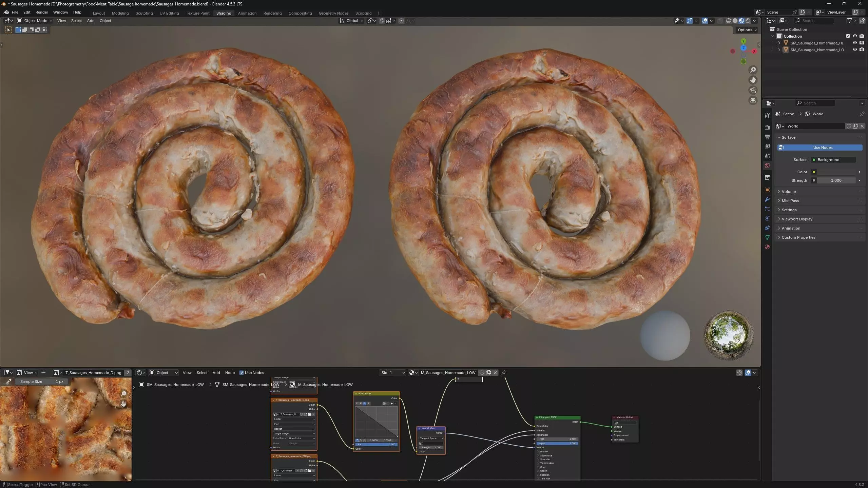
Task: Open the Scene properties tab
Action: 767,156
